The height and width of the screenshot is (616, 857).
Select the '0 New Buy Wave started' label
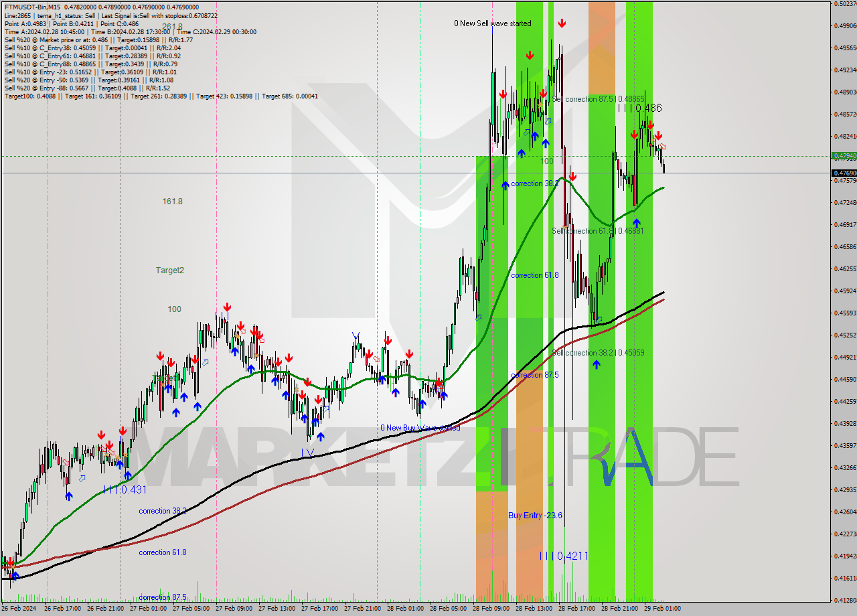pyautogui.click(x=420, y=428)
